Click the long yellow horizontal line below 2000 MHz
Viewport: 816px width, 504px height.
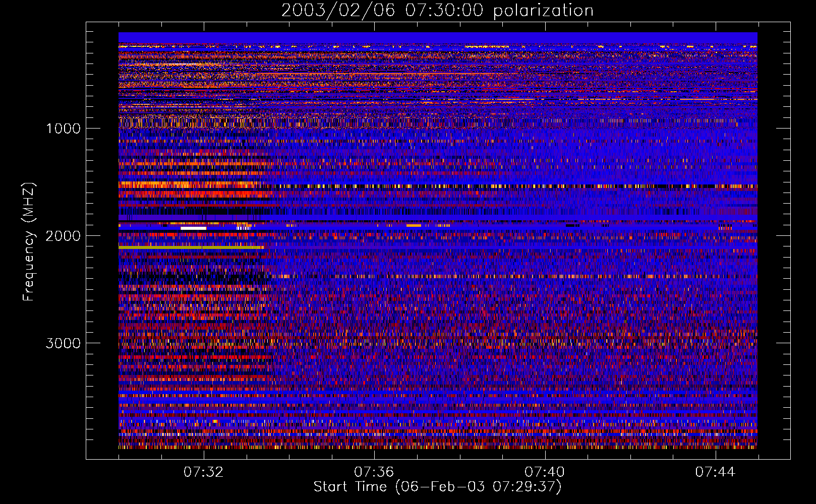click(x=191, y=247)
